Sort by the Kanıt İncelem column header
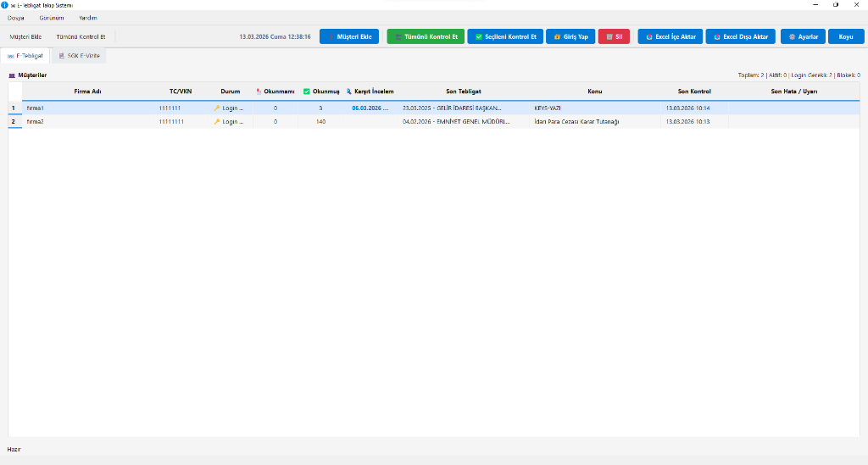The width and height of the screenshot is (868, 465). pyautogui.click(x=370, y=91)
